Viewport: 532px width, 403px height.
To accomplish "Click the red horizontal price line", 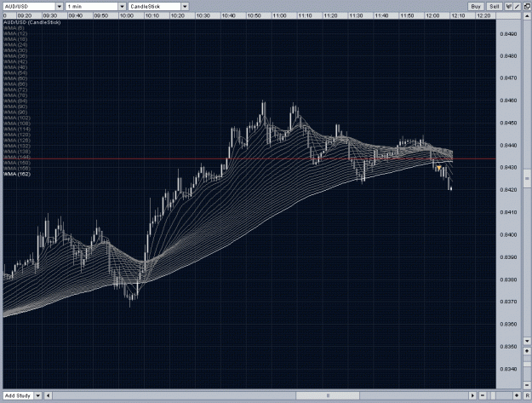I will [249, 158].
